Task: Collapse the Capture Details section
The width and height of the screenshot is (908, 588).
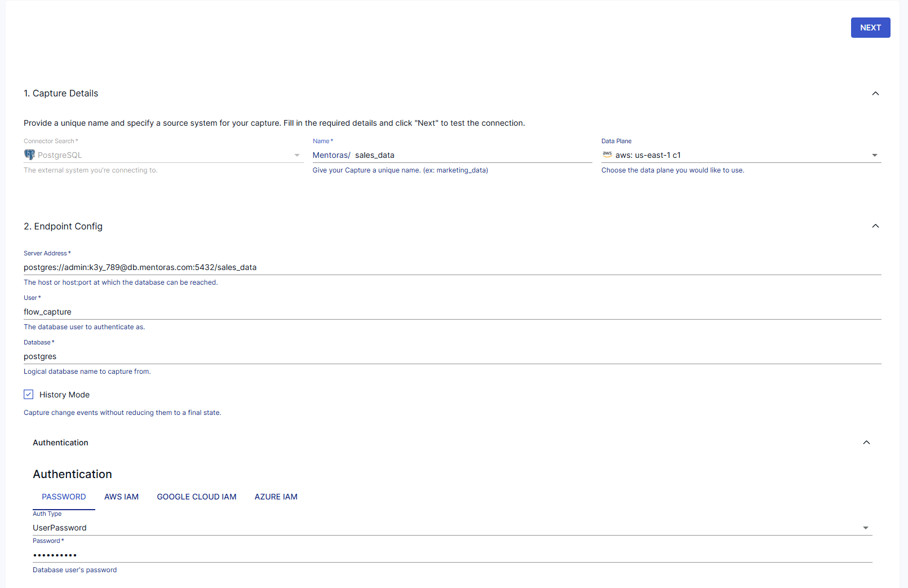Action: 875,93
